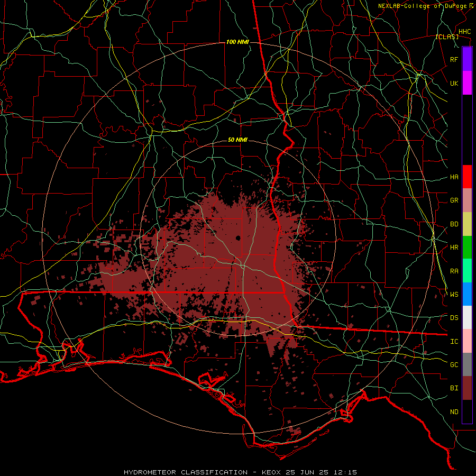The height and width of the screenshot is (476, 476).
Task: Click the NEXLAB-College of DuPage text
Action: pyautogui.click(x=424, y=6)
